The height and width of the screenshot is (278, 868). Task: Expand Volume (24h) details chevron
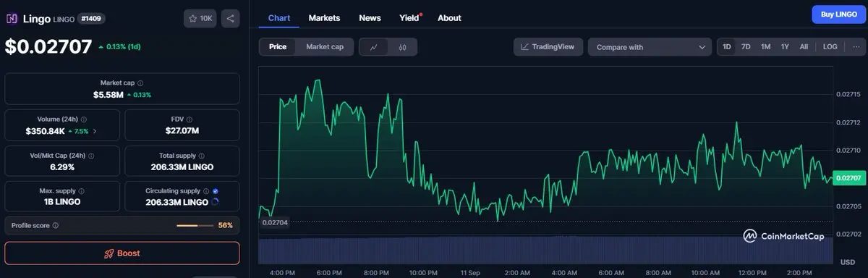95,131
